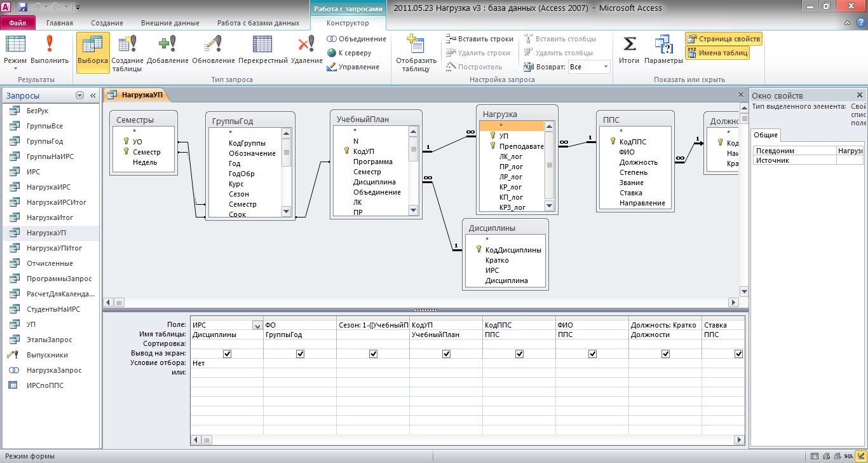
Task: Select Дисциплина field in УчебныйПлан table
Action: point(374,182)
